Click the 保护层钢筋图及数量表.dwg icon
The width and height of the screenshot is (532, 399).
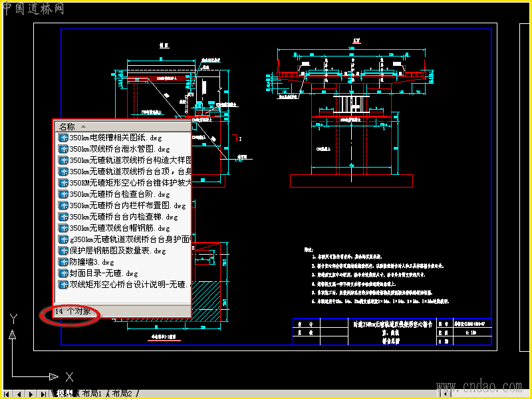pyautogui.click(x=63, y=251)
